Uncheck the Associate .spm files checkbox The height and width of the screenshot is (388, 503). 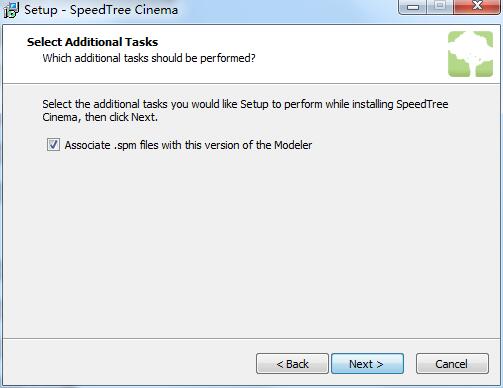53,145
